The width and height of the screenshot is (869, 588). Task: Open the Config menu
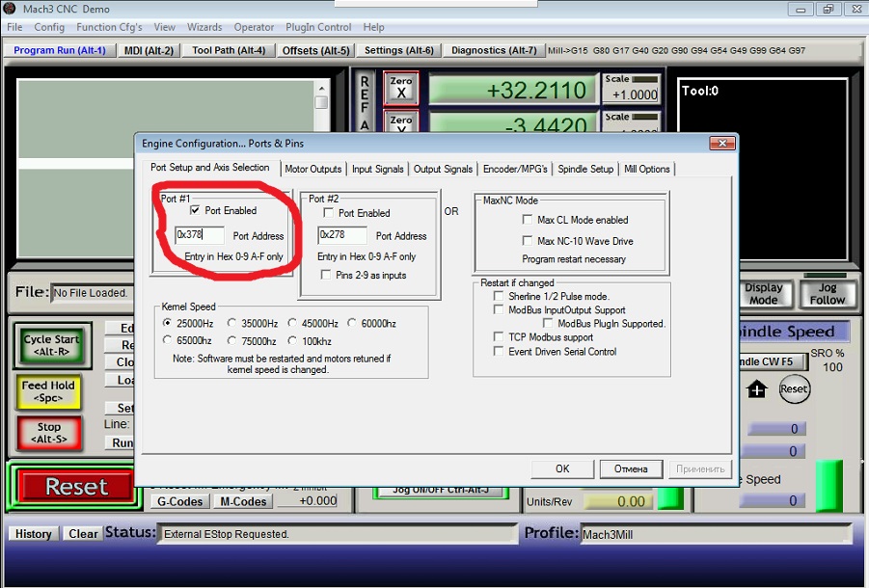[x=49, y=27]
